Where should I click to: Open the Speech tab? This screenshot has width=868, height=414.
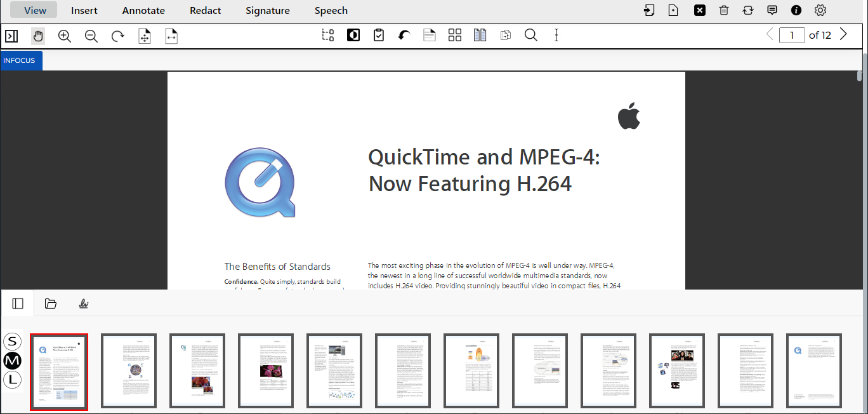pos(331,10)
